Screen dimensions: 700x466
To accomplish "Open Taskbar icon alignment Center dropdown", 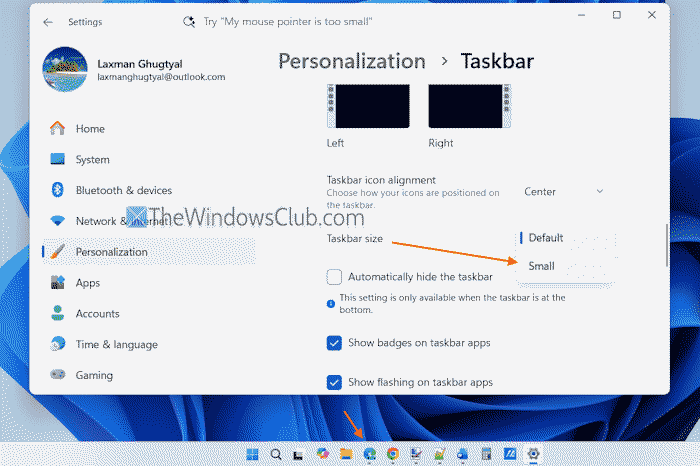I will click(x=563, y=191).
